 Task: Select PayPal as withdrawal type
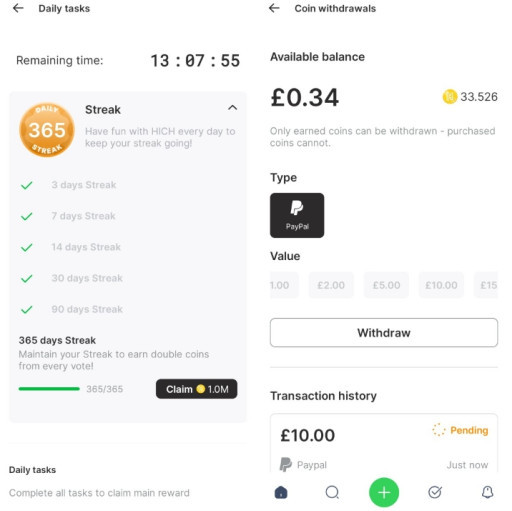click(297, 215)
